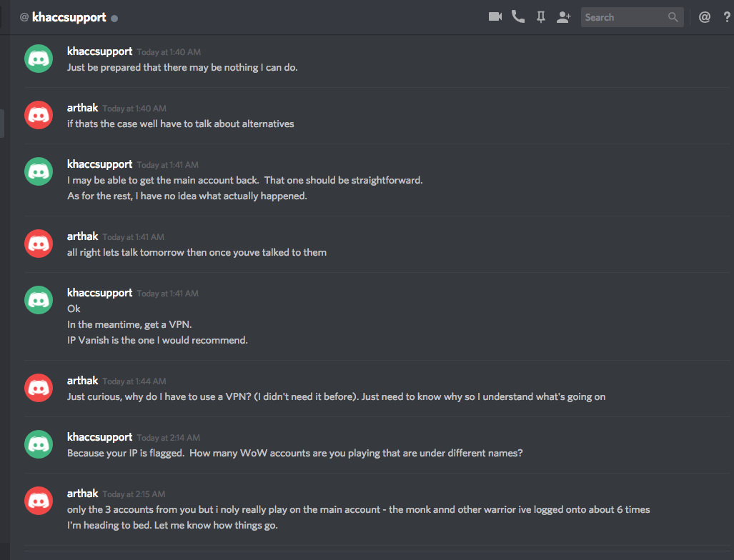This screenshot has height=560, width=734.
Task: Click the khaccsupport username above the VPN advice
Action: 99,293
